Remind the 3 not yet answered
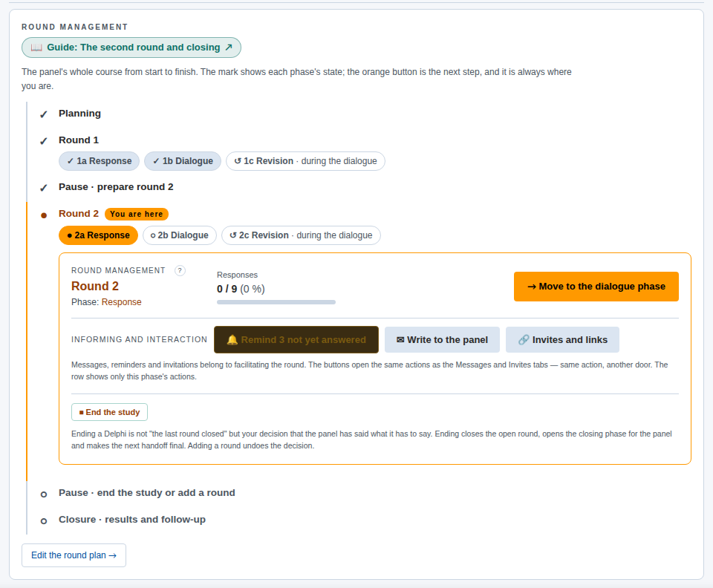 (x=296, y=340)
